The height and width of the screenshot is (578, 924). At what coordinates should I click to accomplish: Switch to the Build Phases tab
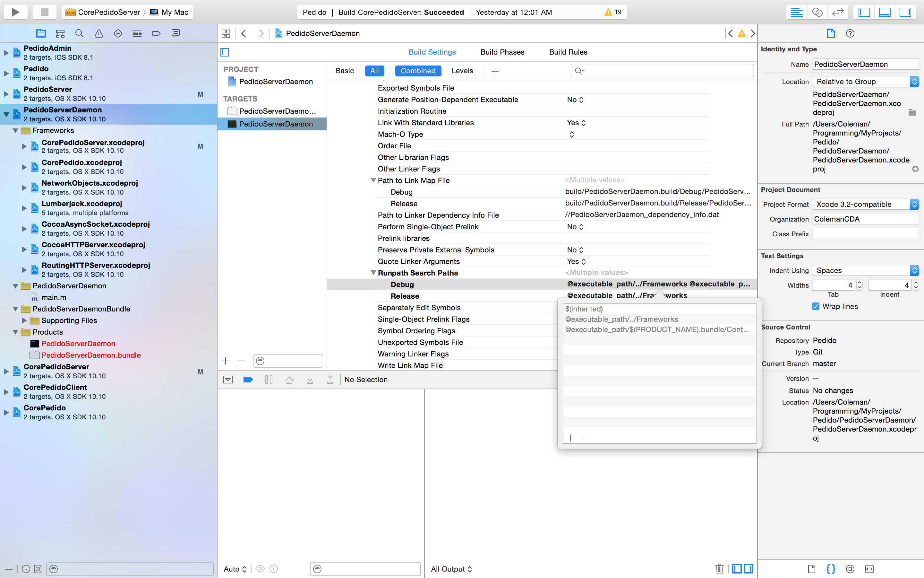(x=502, y=52)
